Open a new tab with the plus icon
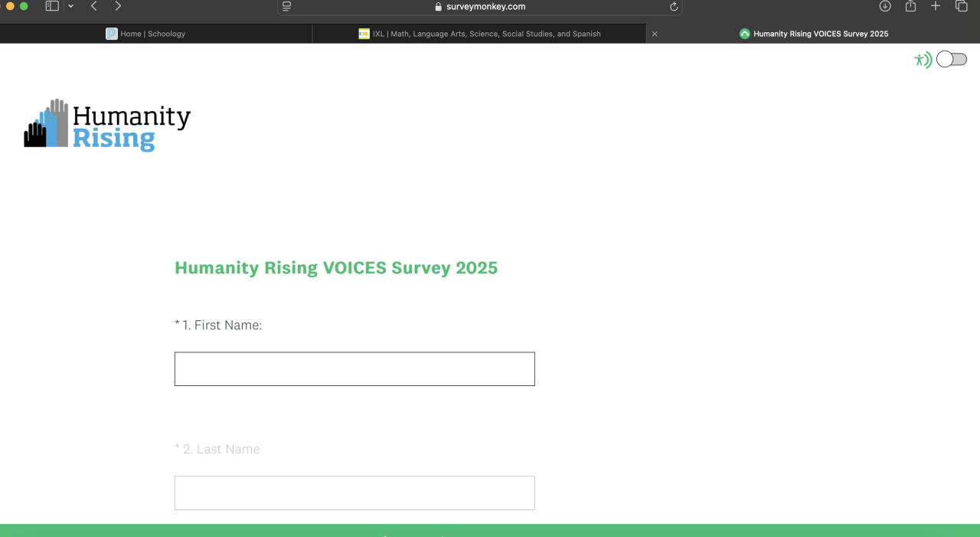Viewport: 980px width, 537px height. [936, 6]
